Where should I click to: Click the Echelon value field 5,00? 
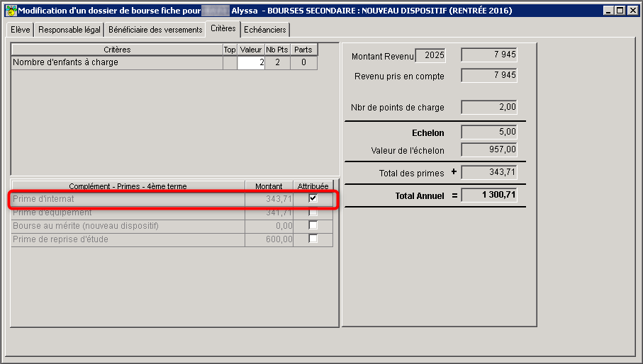pos(489,132)
